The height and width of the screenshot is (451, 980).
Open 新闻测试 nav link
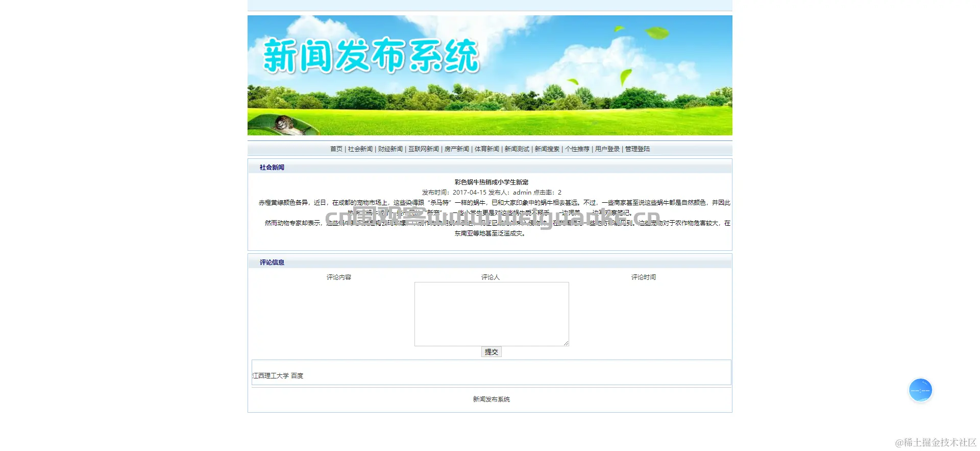coord(517,149)
